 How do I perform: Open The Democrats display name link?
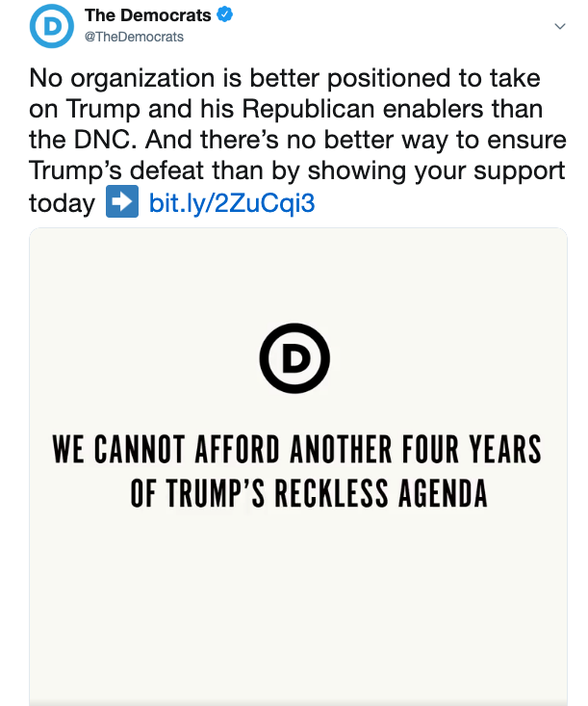pyautogui.click(x=147, y=14)
